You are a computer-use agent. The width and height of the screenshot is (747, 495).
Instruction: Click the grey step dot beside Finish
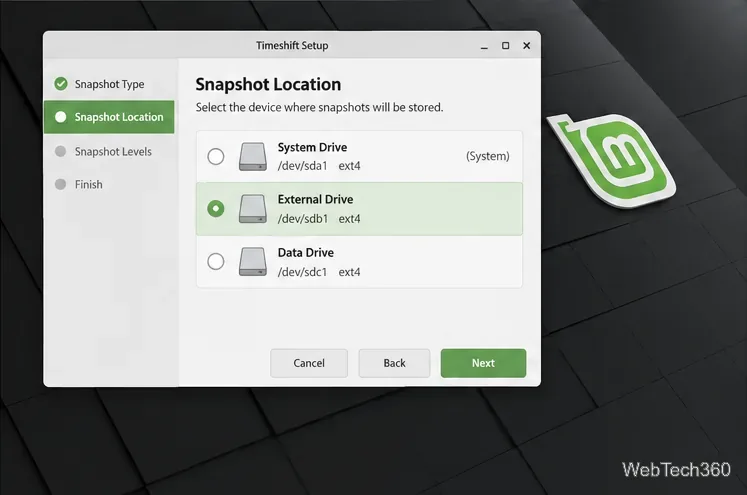[x=61, y=184]
